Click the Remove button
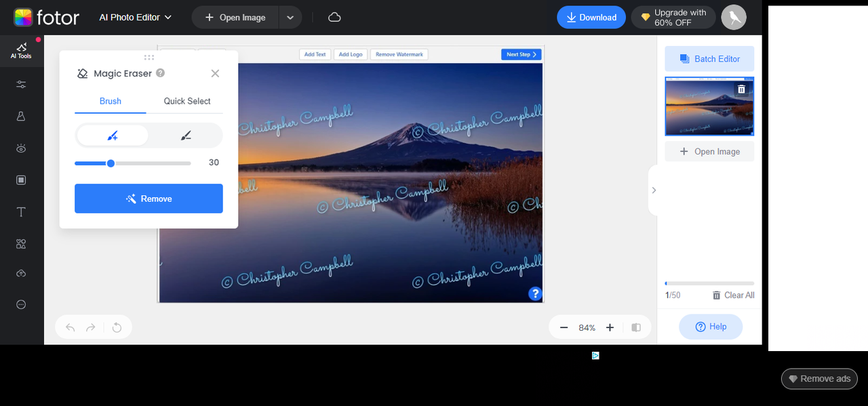Viewport: 868px width, 406px height. pyautogui.click(x=149, y=199)
